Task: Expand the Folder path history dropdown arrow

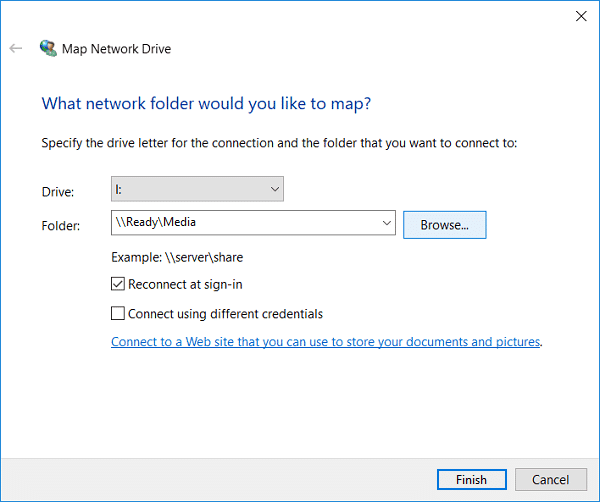Action: coord(386,223)
